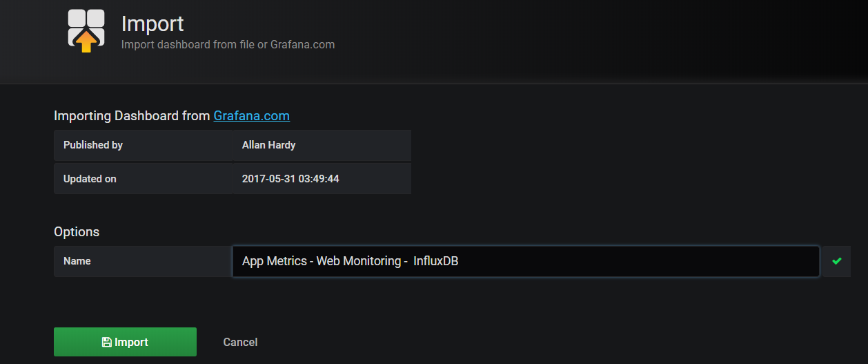Focus the dashboard Name input field
The height and width of the screenshot is (364, 868).
pyautogui.click(x=526, y=261)
